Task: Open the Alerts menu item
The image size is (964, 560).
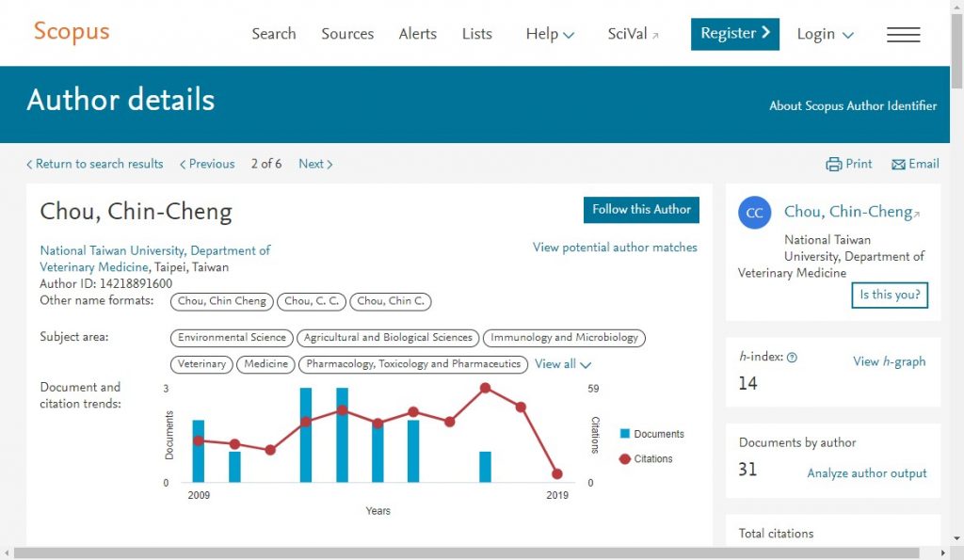Action: point(417,34)
